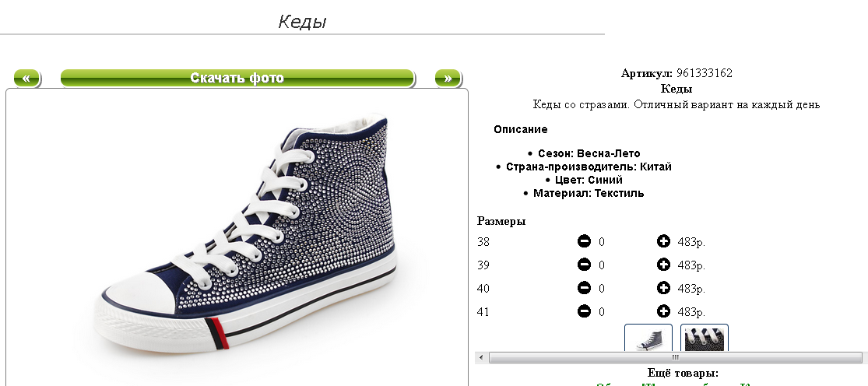Image resolution: width=868 pixels, height=386 pixels.
Task: Decrease quantity for size 39
Action: 584,265
